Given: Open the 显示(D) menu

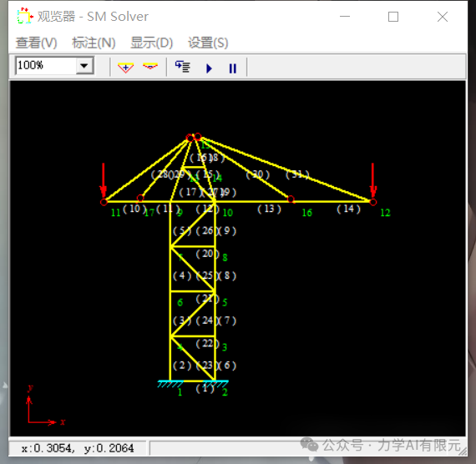Looking at the screenshot, I should (151, 43).
